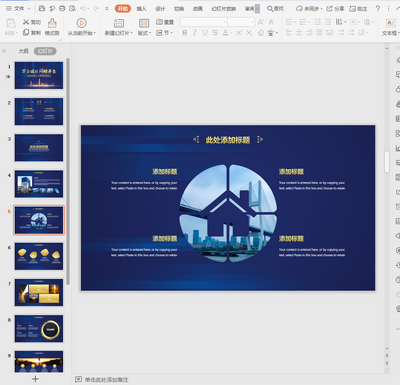Select slide 1 thumbnail in panel
This screenshot has width=400, height=385.
[x=39, y=75]
